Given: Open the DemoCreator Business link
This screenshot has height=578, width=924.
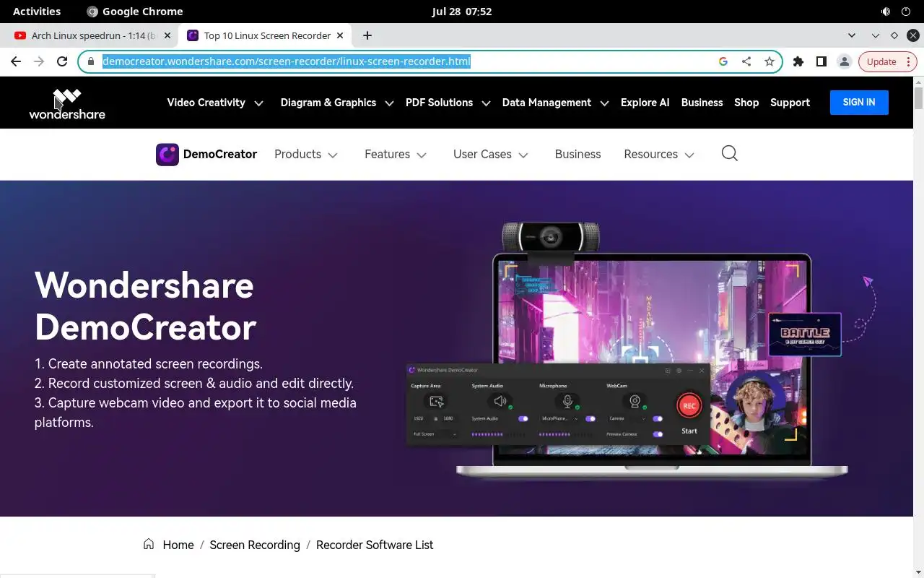Looking at the screenshot, I should pos(577,154).
